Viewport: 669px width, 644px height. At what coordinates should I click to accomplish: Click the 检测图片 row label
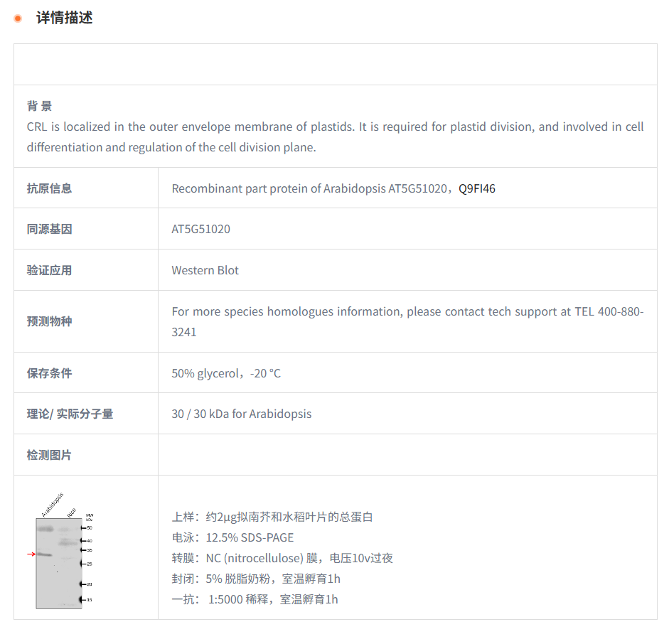[x=49, y=455]
